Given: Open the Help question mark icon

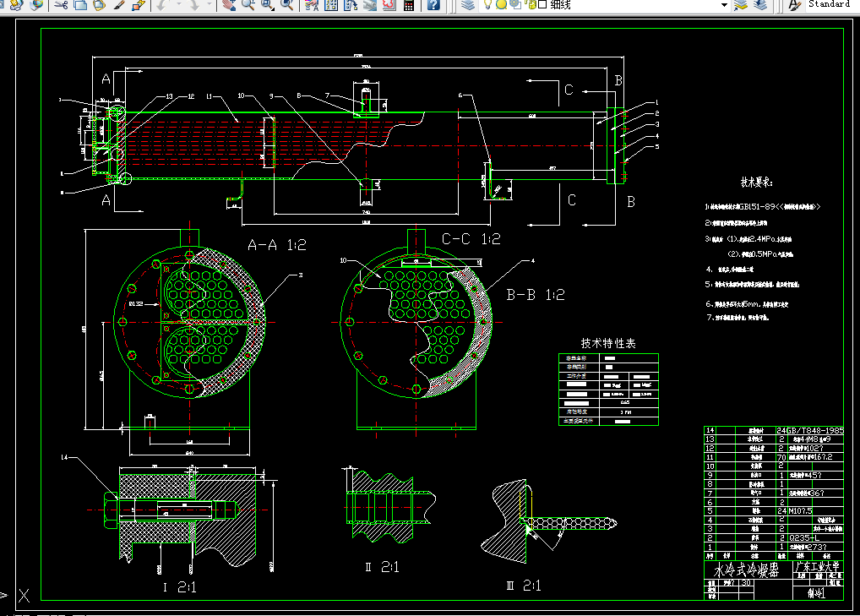Looking at the screenshot, I should pos(433,4).
